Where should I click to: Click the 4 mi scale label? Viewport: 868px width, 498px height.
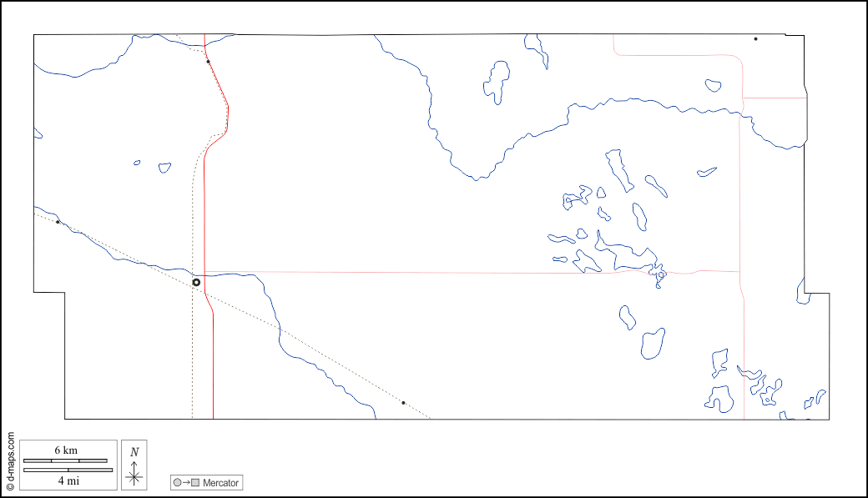(68, 480)
